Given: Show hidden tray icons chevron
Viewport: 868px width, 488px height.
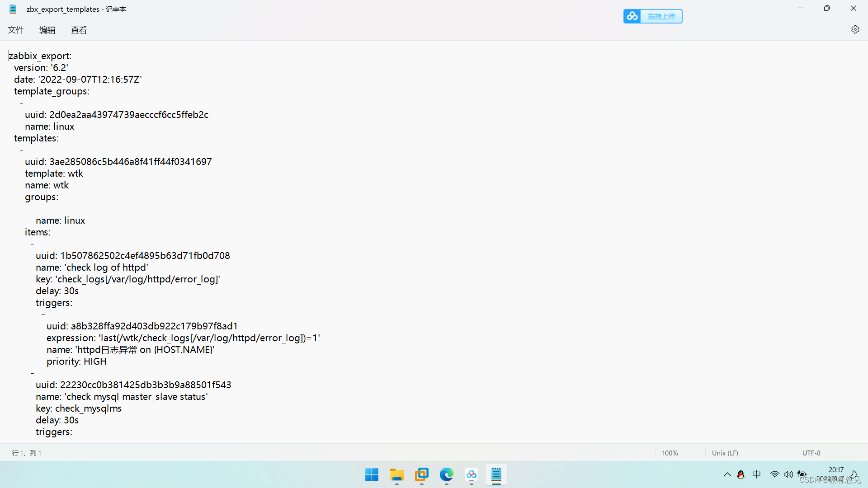Looking at the screenshot, I should tap(727, 474).
